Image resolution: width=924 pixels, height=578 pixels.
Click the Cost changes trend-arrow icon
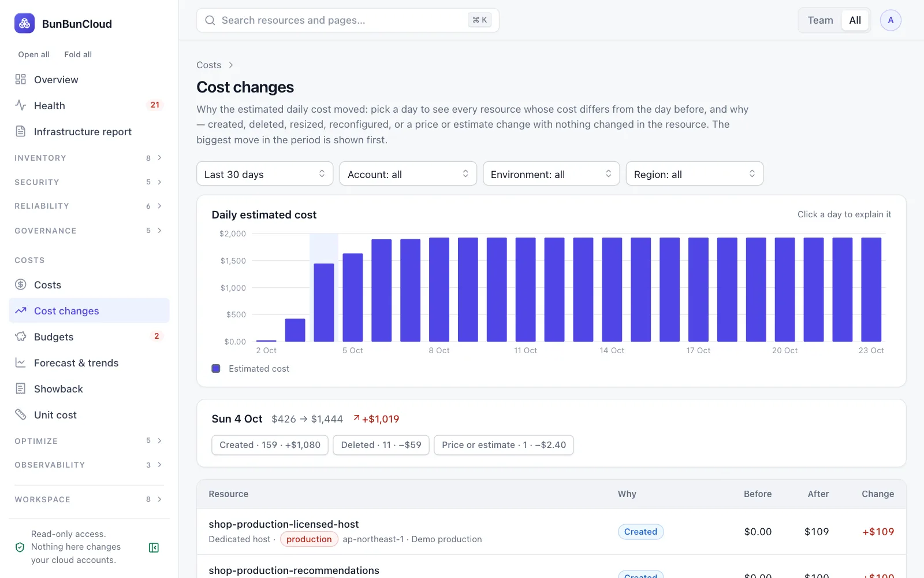pos(21,310)
